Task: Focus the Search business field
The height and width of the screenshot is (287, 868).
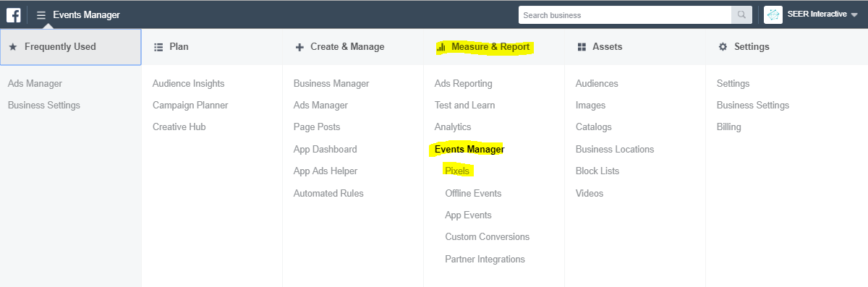Action: 625,14
